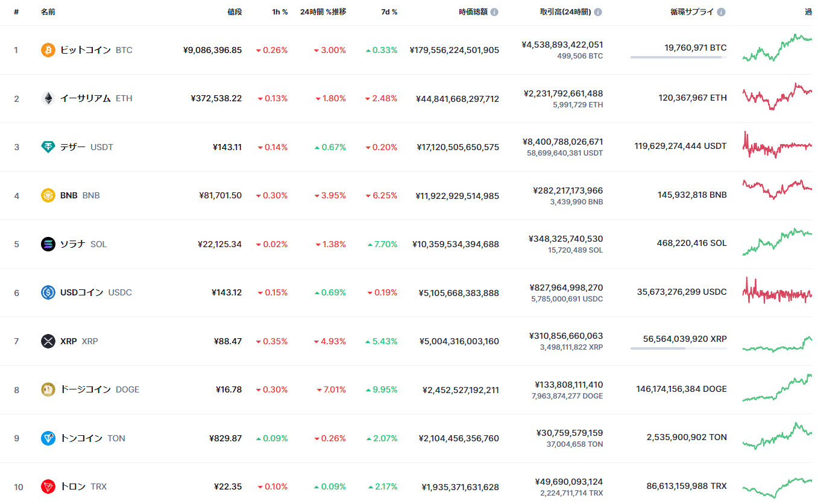Screen dimensions: 818x504
Task: Click the Solana logo icon
Action: point(48,244)
